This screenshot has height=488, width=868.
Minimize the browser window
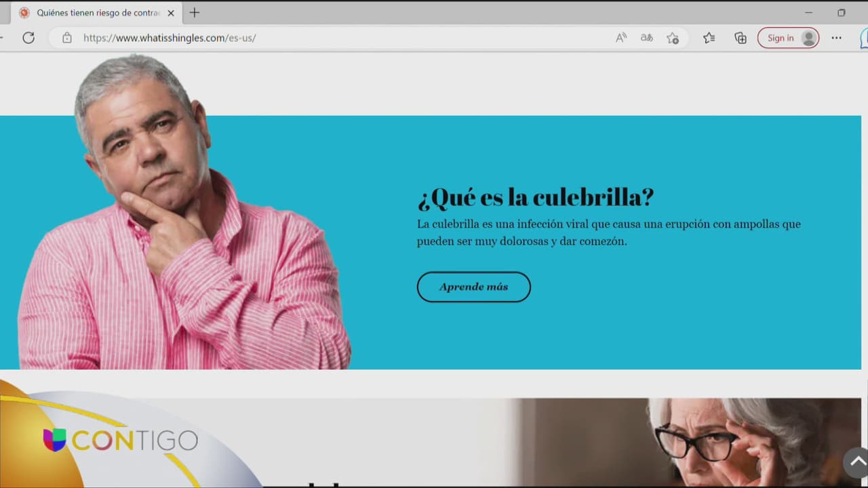[x=808, y=13]
